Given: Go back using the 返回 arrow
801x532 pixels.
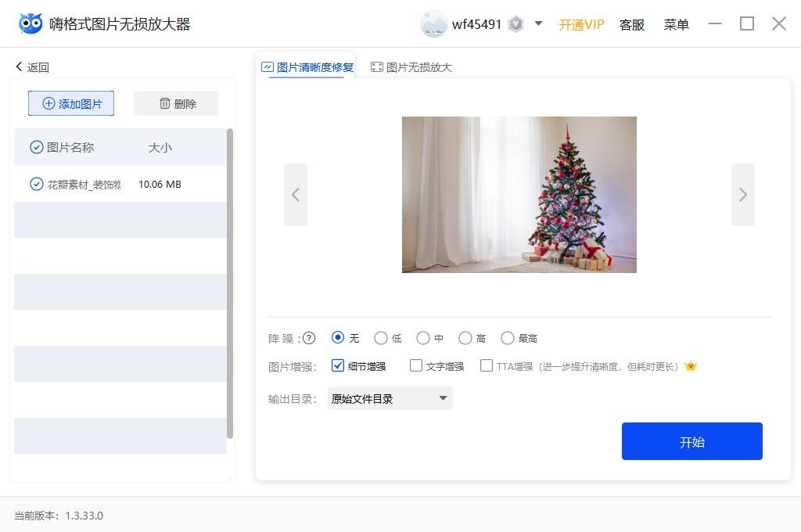Looking at the screenshot, I should [x=32, y=67].
